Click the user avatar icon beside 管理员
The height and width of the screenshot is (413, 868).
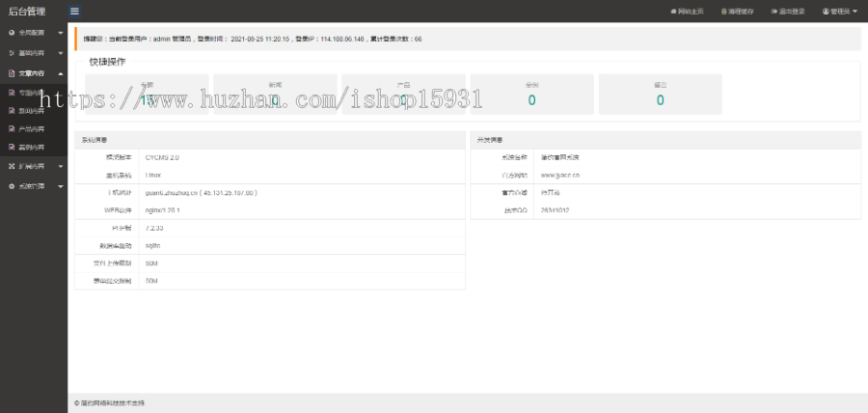pyautogui.click(x=826, y=11)
